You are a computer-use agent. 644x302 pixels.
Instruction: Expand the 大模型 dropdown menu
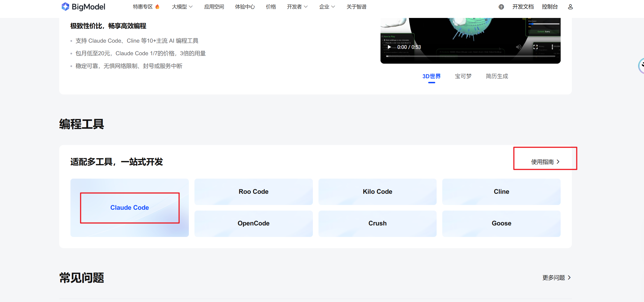click(182, 7)
